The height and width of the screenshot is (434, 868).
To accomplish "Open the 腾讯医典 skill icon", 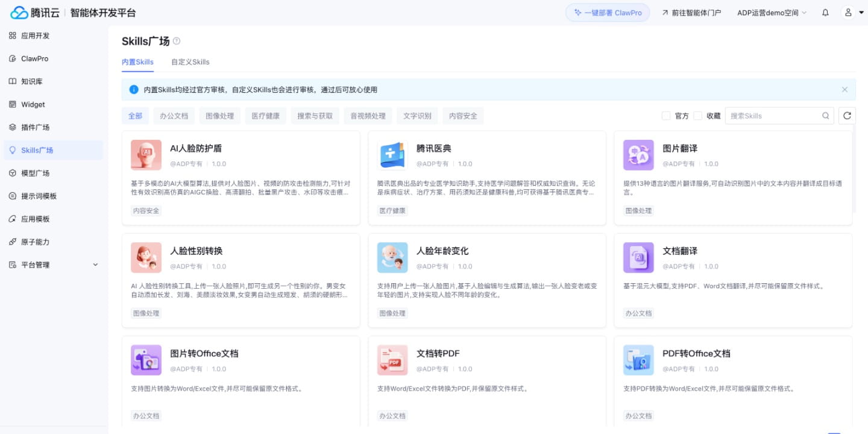I will point(392,156).
